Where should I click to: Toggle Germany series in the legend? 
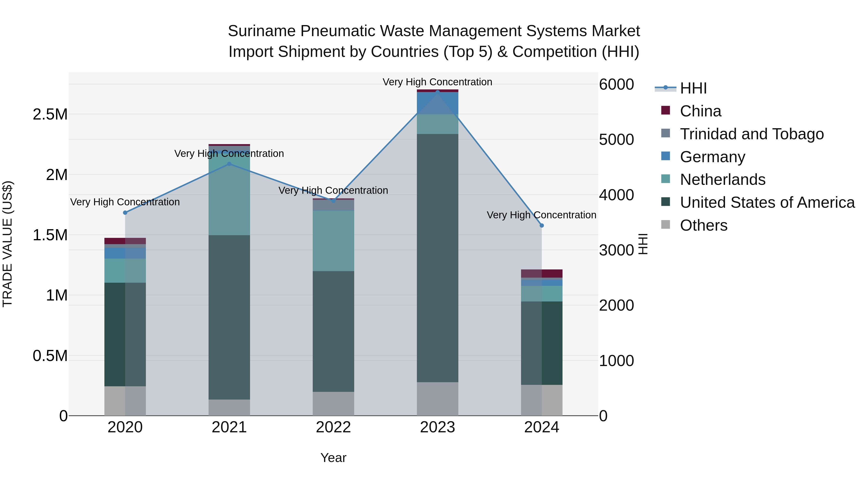[703, 157]
